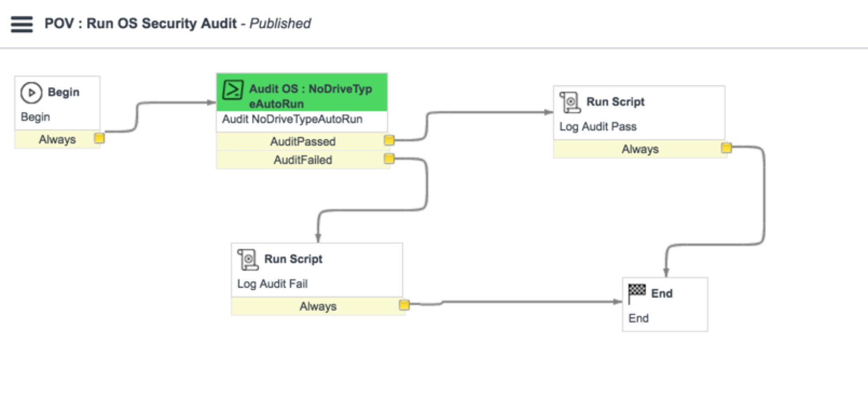868x399 pixels.
Task: Select the Run Script title above Log Audit Pass
Action: tap(615, 102)
